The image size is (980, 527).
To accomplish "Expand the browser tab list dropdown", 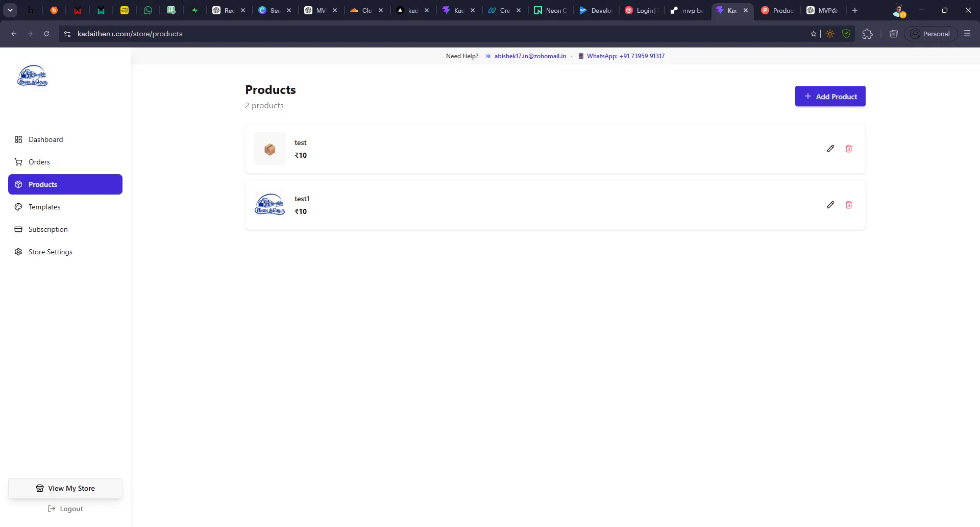I will (10, 10).
